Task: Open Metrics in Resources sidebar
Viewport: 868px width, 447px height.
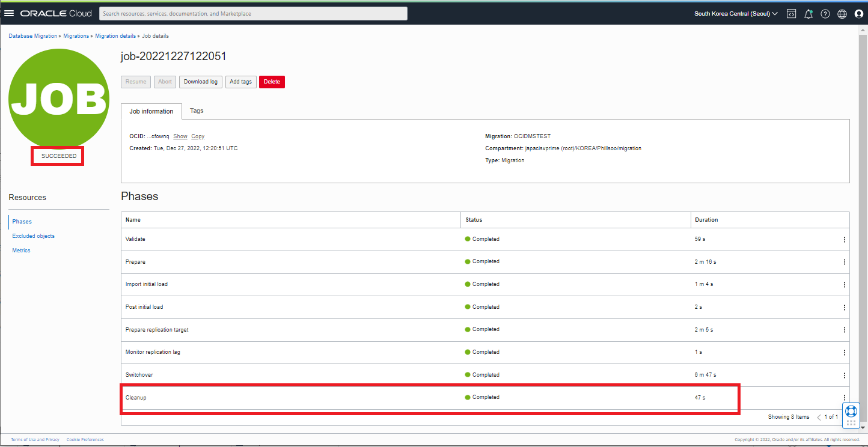Action: click(x=21, y=251)
